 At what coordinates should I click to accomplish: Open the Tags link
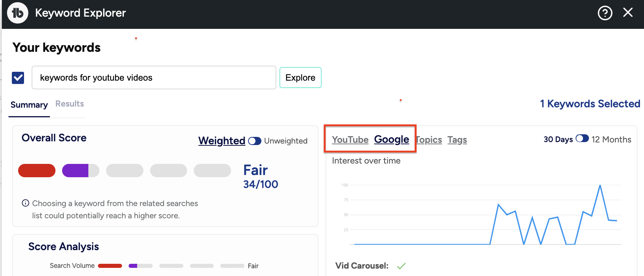pyautogui.click(x=457, y=140)
